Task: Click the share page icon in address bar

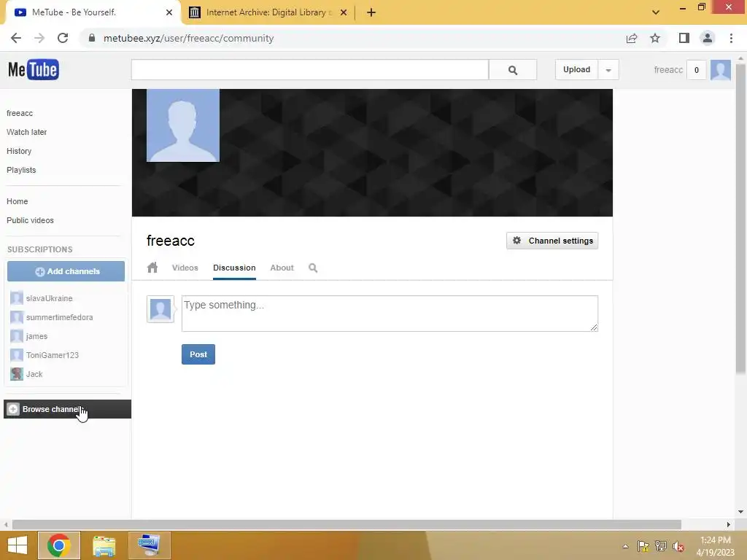Action: pyautogui.click(x=632, y=38)
